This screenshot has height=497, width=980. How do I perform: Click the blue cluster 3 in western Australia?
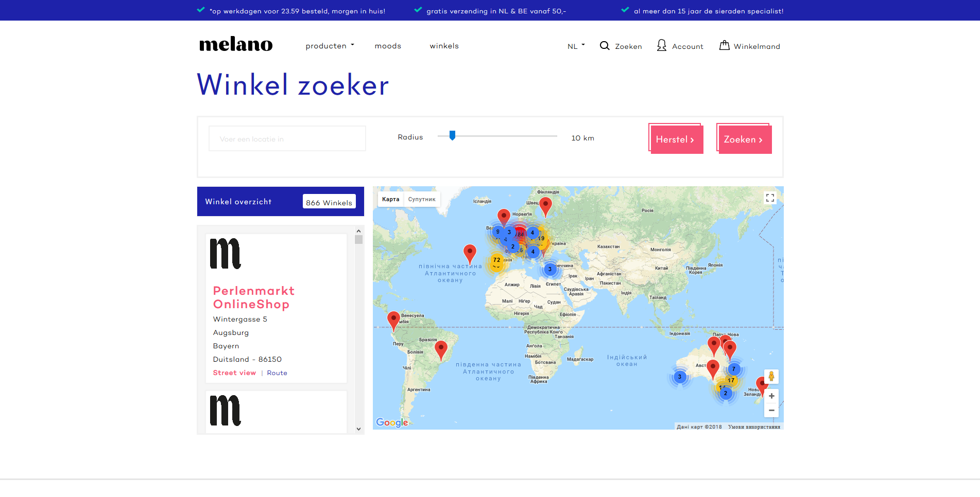click(680, 377)
